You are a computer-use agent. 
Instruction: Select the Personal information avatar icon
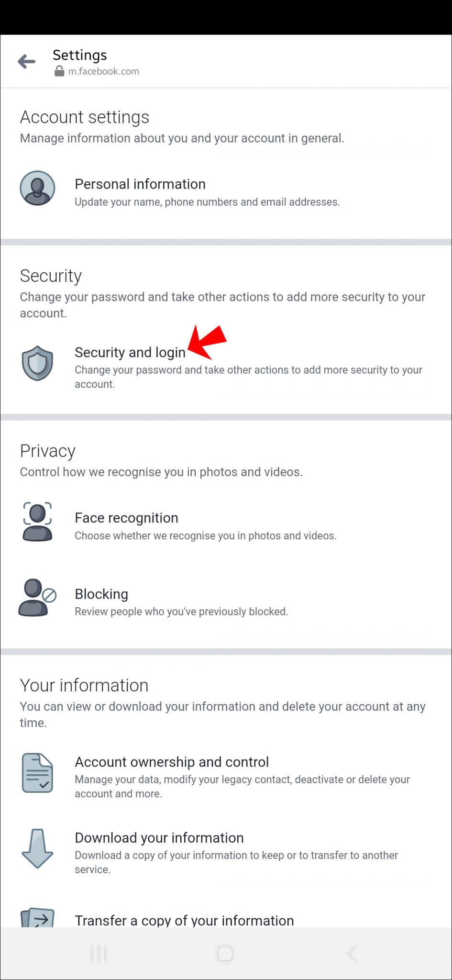(x=37, y=189)
